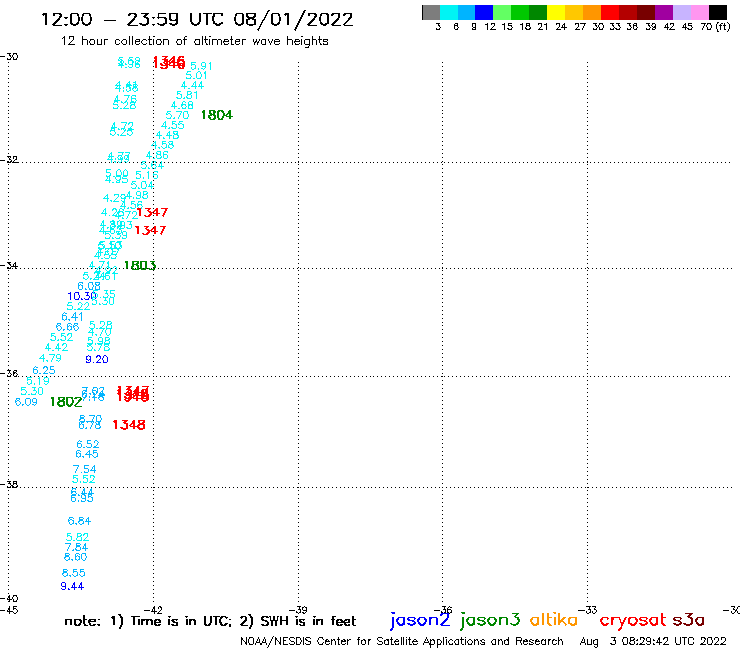Select the '12 hour collection of altimeter wave heights' subtitle
Image resolution: width=740 pixels, height=650 pixels.
[x=194, y=41]
